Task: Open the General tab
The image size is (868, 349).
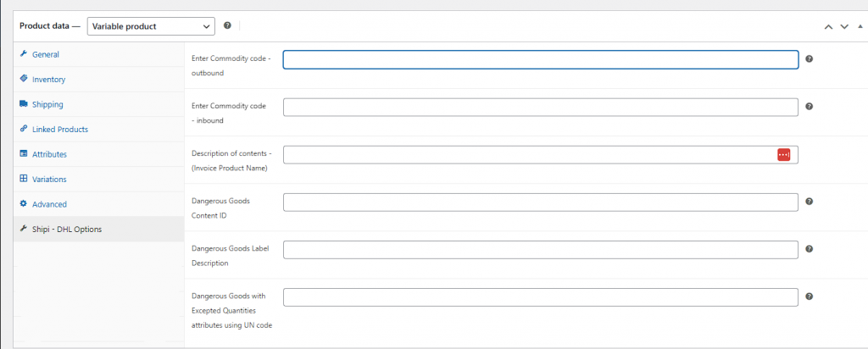Action: click(x=46, y=54)
